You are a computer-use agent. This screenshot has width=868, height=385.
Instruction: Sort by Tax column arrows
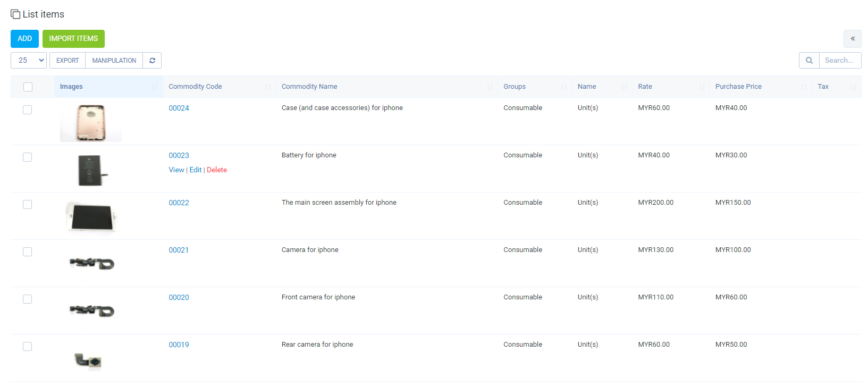[853, 87]
